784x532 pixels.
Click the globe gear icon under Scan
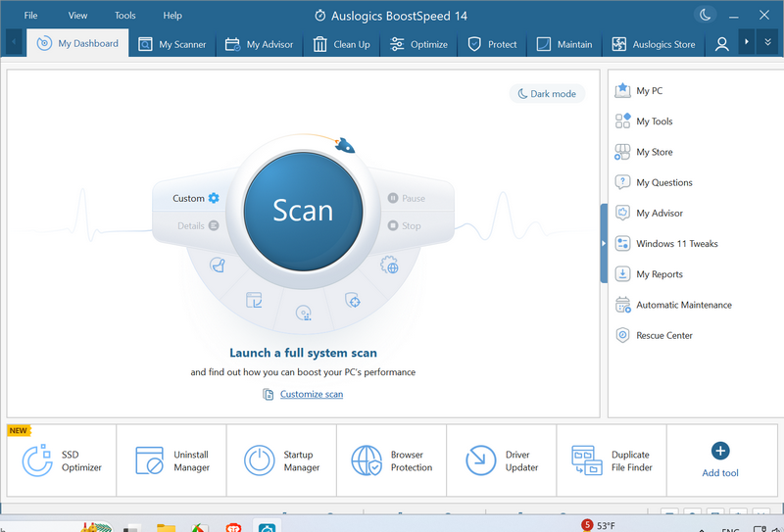(389, 265)
